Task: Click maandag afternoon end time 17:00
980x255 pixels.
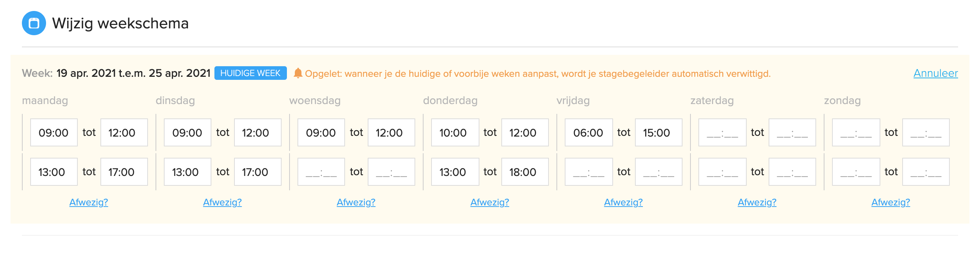Action: coord(124,172)
